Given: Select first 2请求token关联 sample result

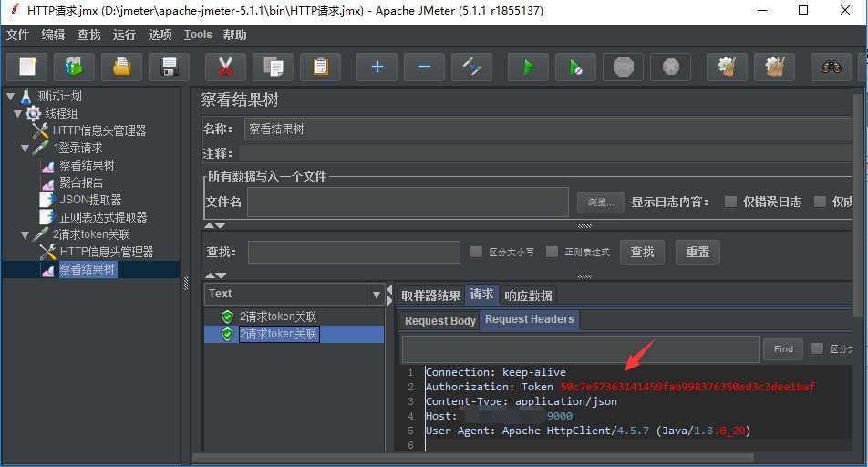Looking at the screenshot, I should (269, 317).
